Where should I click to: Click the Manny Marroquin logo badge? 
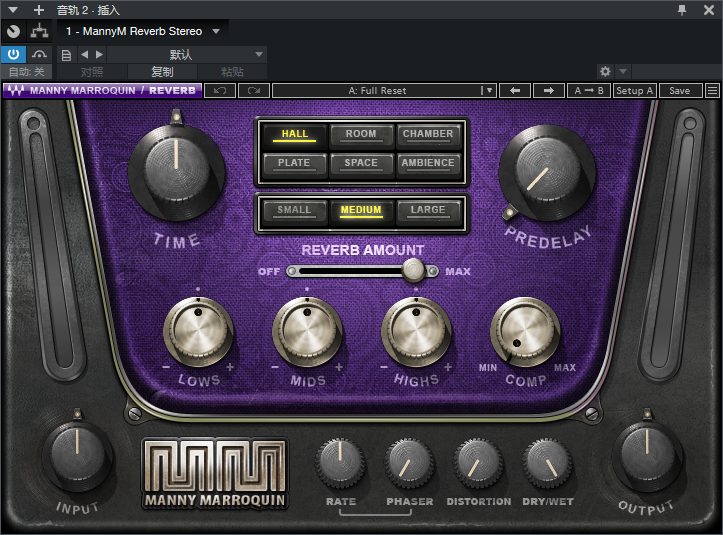(x=215, y=474)
